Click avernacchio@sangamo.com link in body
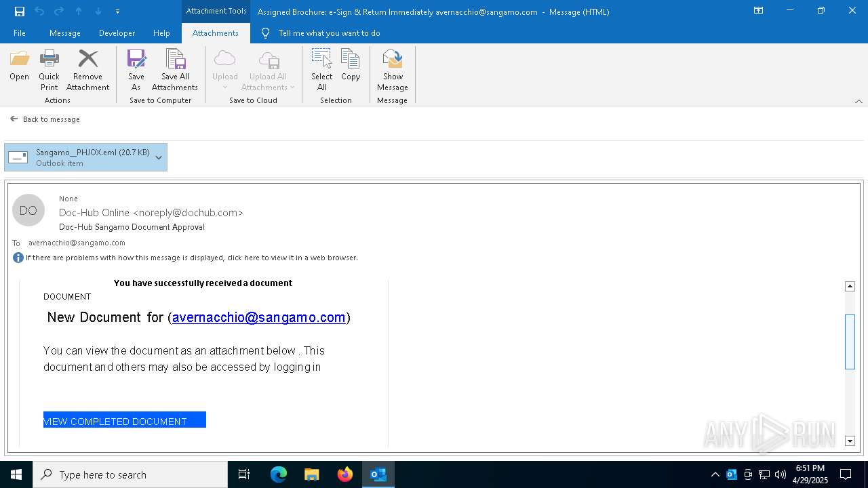 259,317
